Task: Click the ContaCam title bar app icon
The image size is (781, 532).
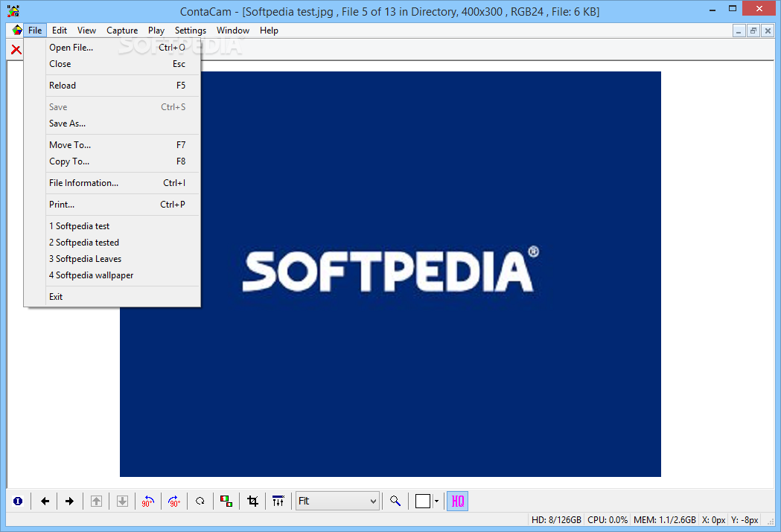Action: coord(13,11)
